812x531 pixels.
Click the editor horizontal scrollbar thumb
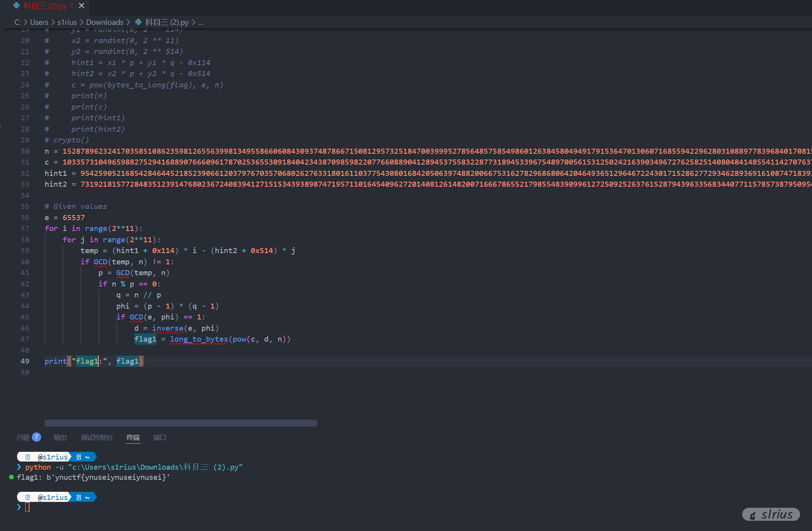pos(180,423)
